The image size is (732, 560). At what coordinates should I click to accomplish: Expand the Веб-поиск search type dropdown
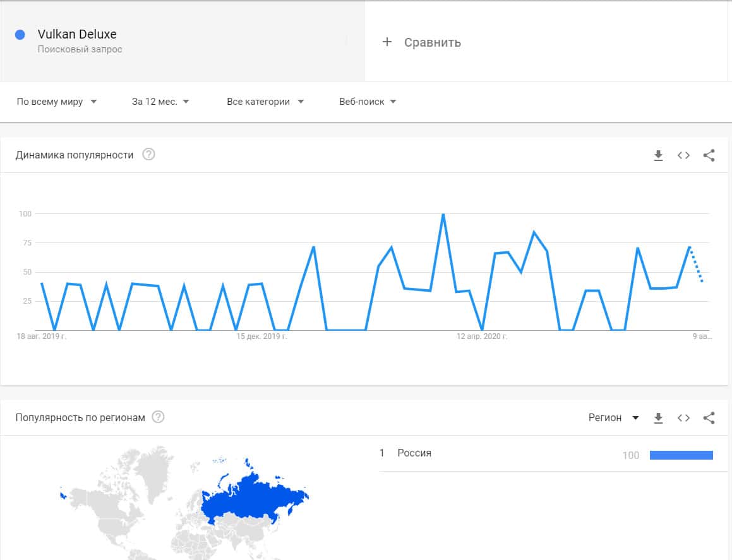click(368, 102)
